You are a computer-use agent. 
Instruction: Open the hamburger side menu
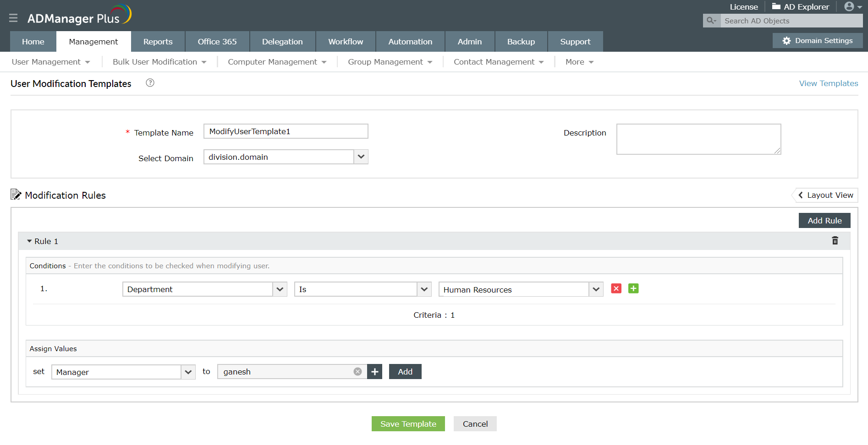(x=13, y=18)
